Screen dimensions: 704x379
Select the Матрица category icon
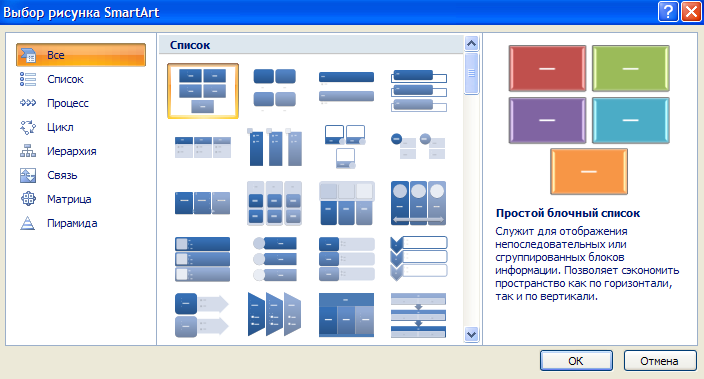pyautogui.click(x=28, y=199)
